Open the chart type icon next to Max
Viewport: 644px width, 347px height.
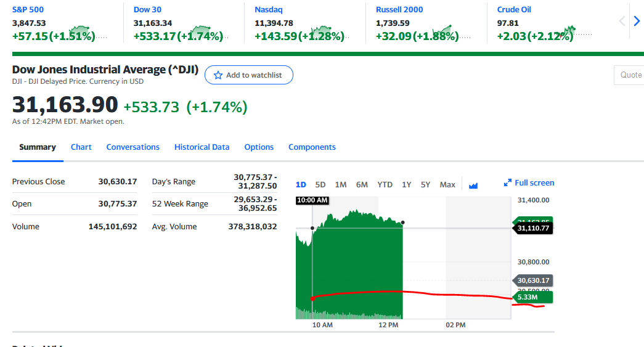click(x=473, y=185)
